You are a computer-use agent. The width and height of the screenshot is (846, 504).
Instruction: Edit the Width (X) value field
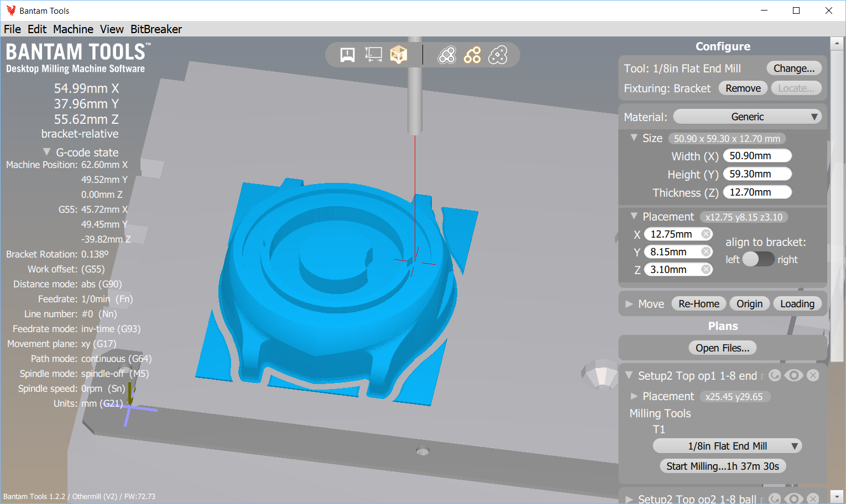coord(757,155)
